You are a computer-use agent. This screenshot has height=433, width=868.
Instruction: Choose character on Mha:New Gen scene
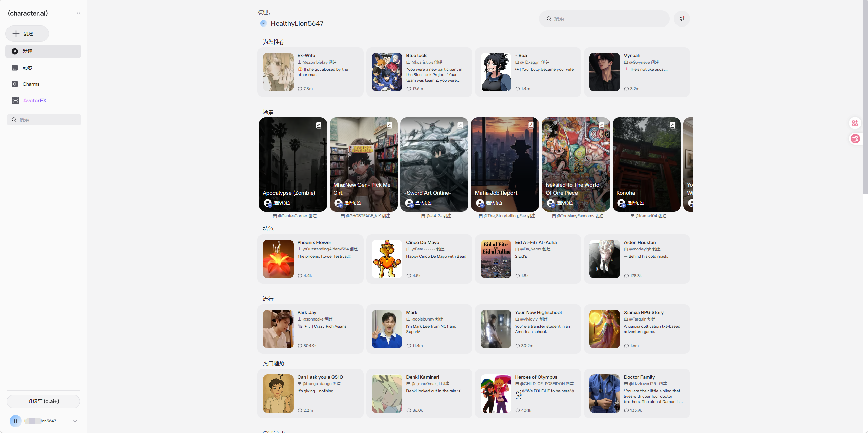pos(348,203)
